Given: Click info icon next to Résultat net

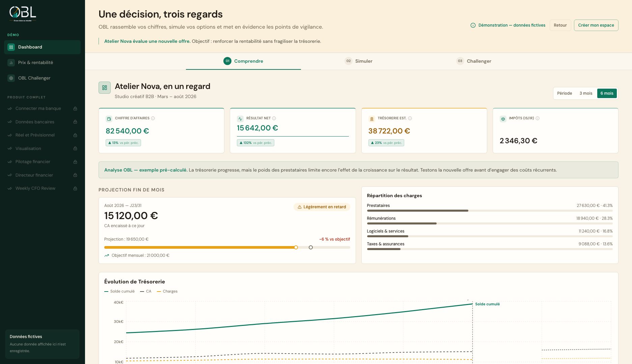Looking at the screenshot, I should [x=274, y=118].
